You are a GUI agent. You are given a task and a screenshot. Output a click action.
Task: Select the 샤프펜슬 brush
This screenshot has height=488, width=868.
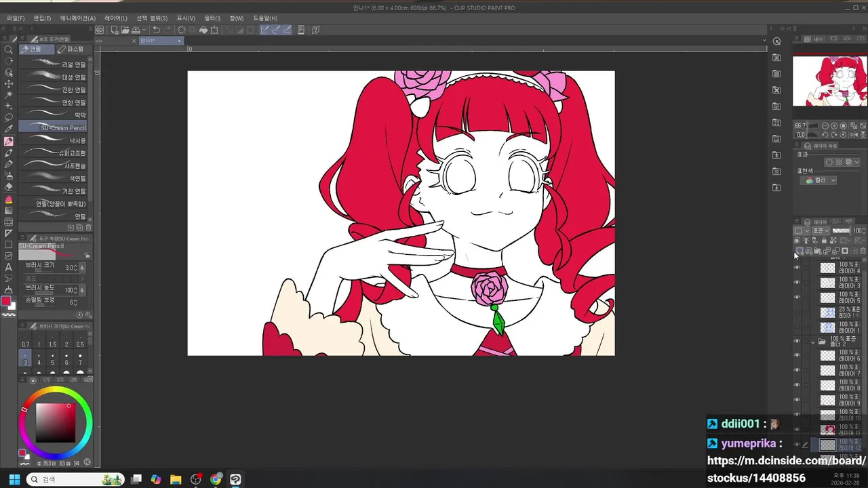[54, 165]
